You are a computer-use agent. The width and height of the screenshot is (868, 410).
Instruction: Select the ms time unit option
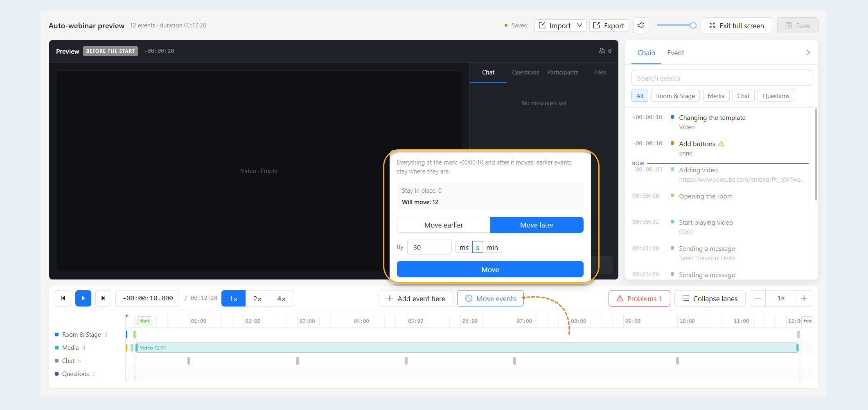[464, 248]
